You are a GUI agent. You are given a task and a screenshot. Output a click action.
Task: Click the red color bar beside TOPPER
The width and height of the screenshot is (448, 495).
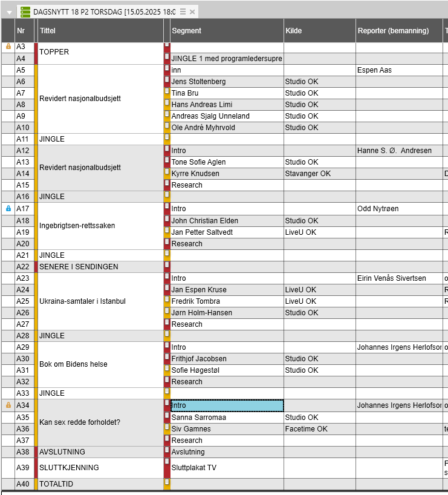tap(36, 53)
